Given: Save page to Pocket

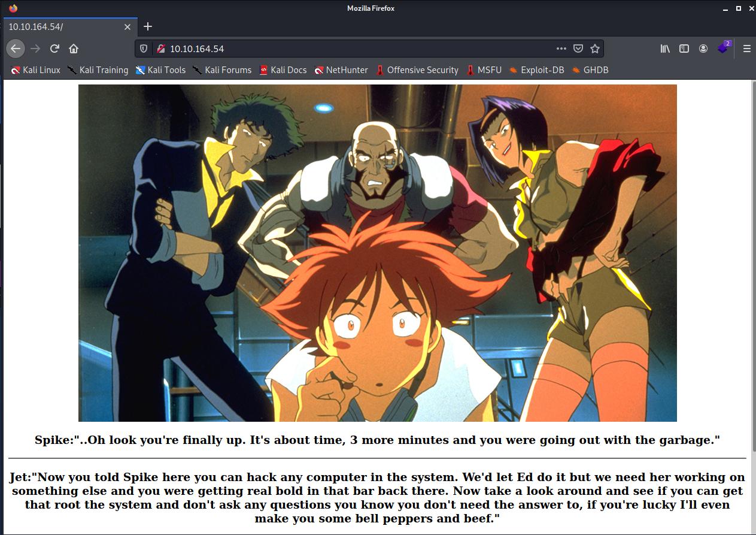Looking at the screenshot, I should (578, 49).
